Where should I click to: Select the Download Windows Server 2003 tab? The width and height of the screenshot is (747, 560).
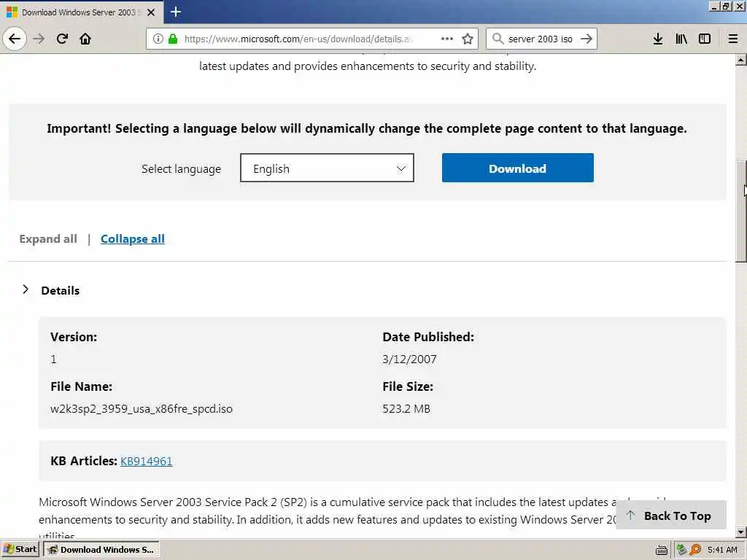coord(82,12)
